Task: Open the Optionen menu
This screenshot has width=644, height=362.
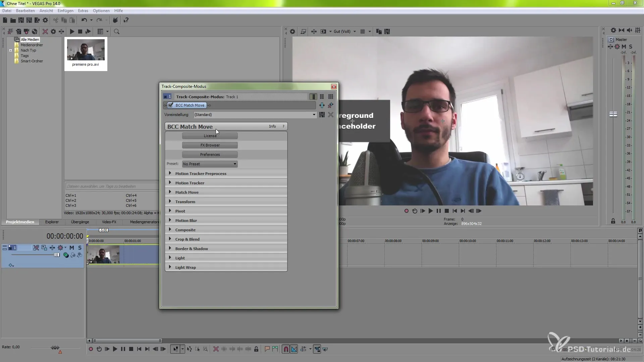Action: pyautogui.click(x=101, y=11)
